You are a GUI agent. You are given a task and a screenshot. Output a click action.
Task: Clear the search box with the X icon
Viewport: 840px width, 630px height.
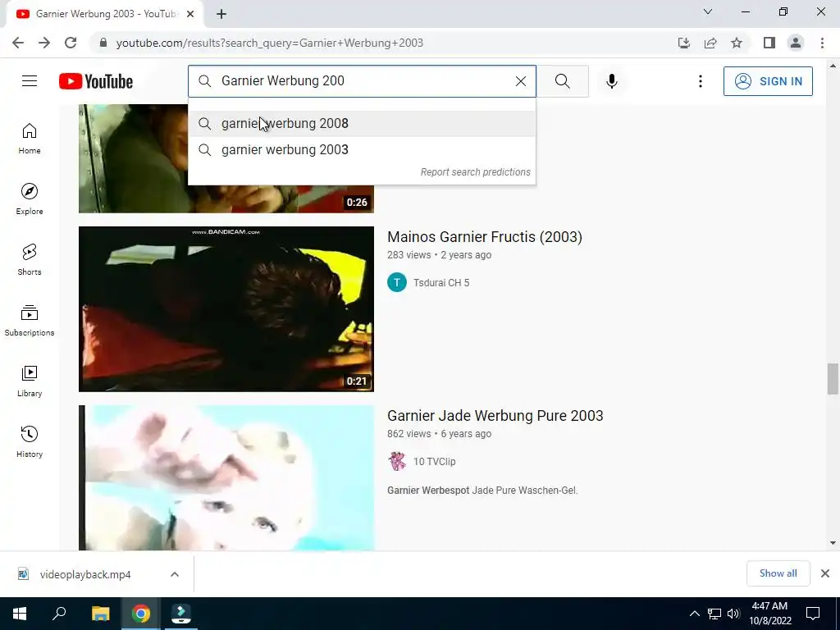[x=520, y=81]
